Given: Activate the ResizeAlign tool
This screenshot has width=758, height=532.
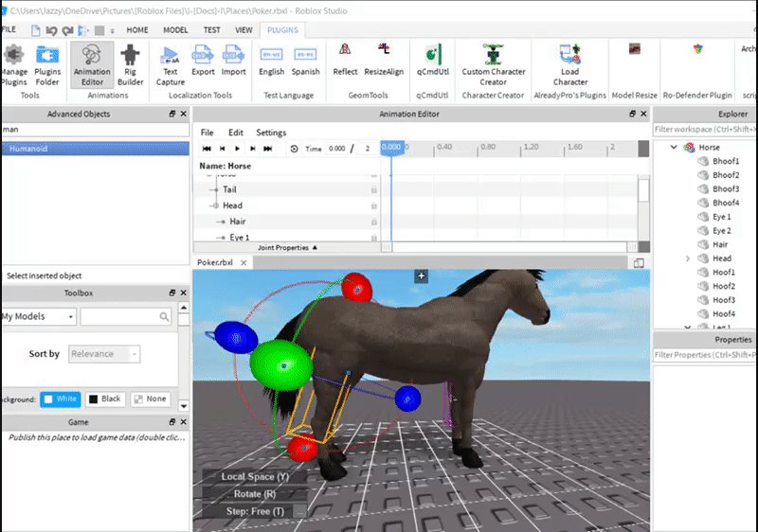Looking at the screenshot, I should tap(384, 60).
